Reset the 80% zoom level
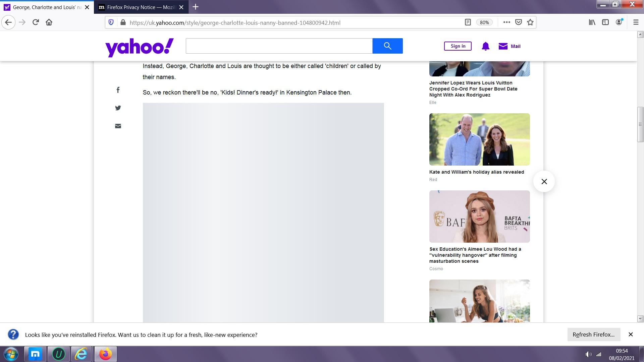Image resolution: width=644 pixels, height=362 pixels. pos(484,22)
